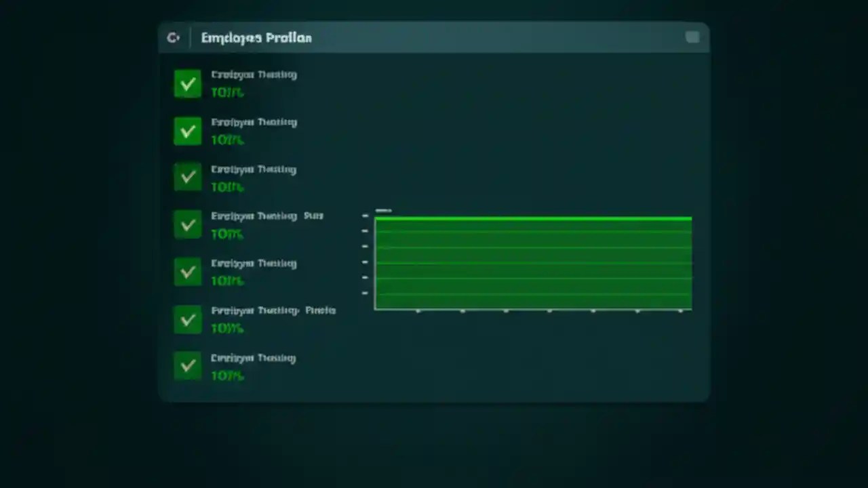
Task: Click the chart area on the right
Action: coord(533,264)
